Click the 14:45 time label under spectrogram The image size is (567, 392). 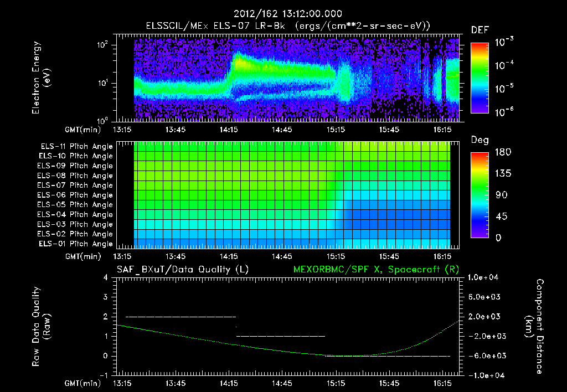282,130
